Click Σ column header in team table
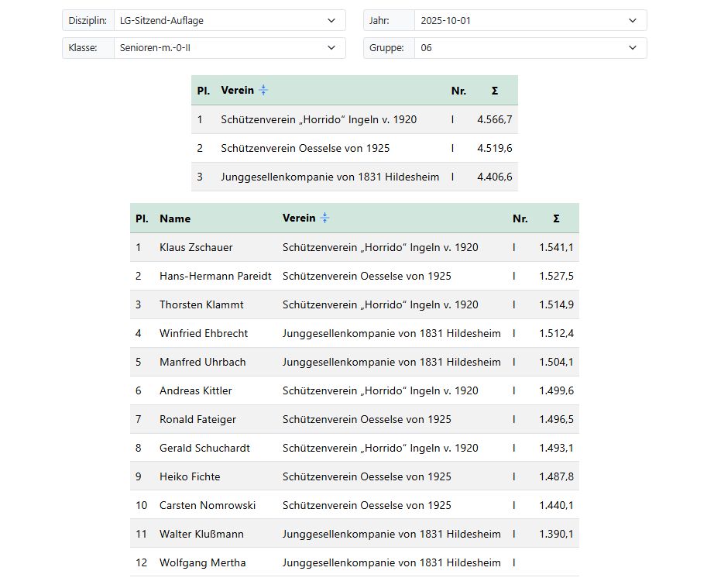 click(495, 91)
